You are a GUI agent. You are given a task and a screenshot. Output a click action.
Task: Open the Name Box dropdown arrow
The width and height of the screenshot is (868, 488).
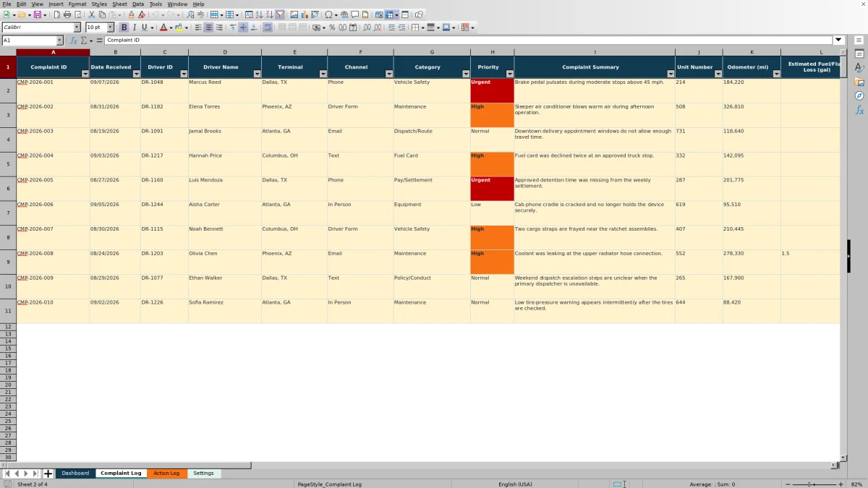click(x=59, y=40)
